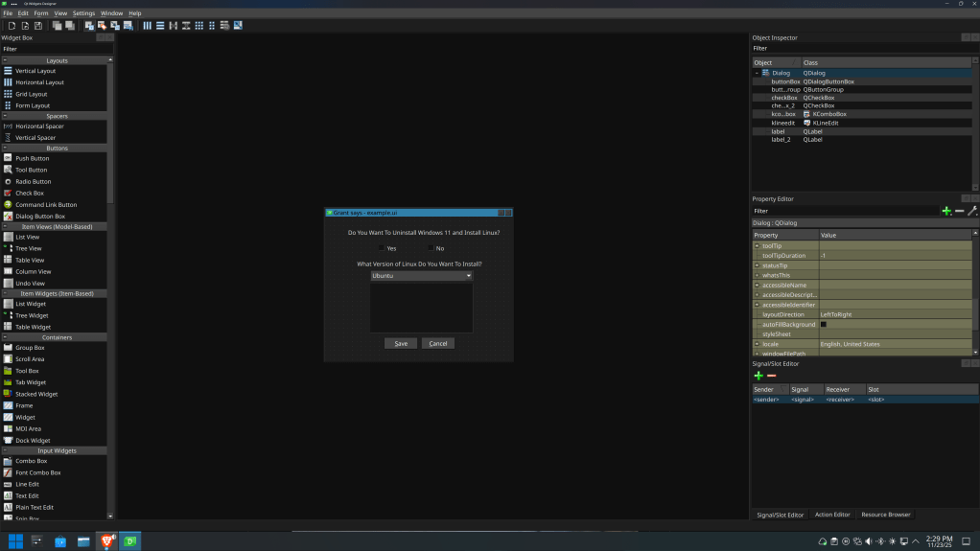Switch to Edit Widgets mode in toolbar

[90, 26]
